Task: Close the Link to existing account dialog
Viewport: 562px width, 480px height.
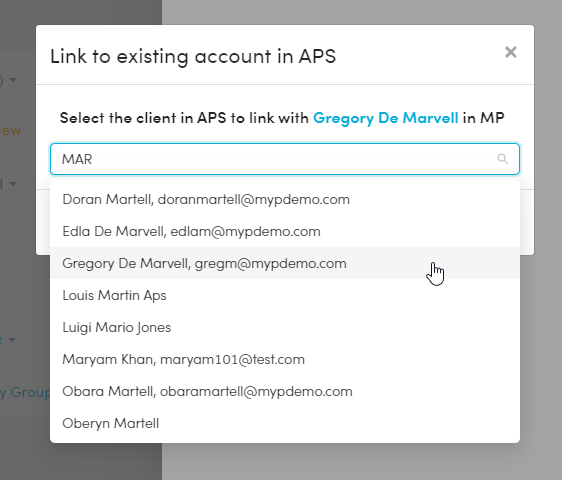Action: tap(511, 52)
